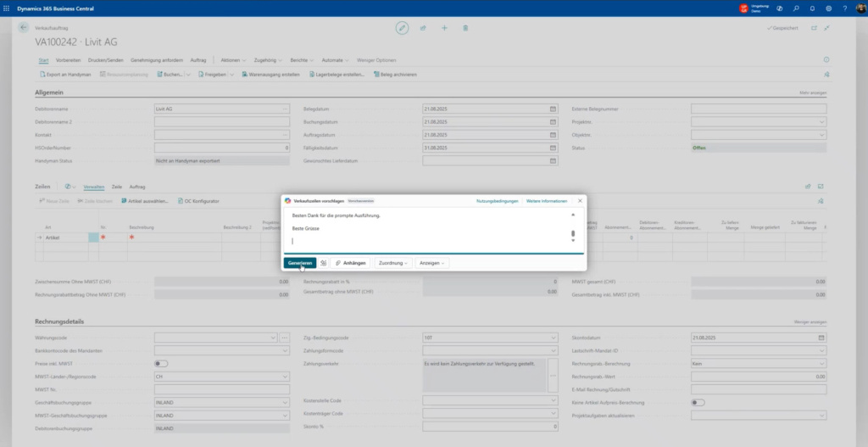This screenshot has width=868, height=447.
Task: Click the Anhängen attachment button
Action: [x=348, y=263]
